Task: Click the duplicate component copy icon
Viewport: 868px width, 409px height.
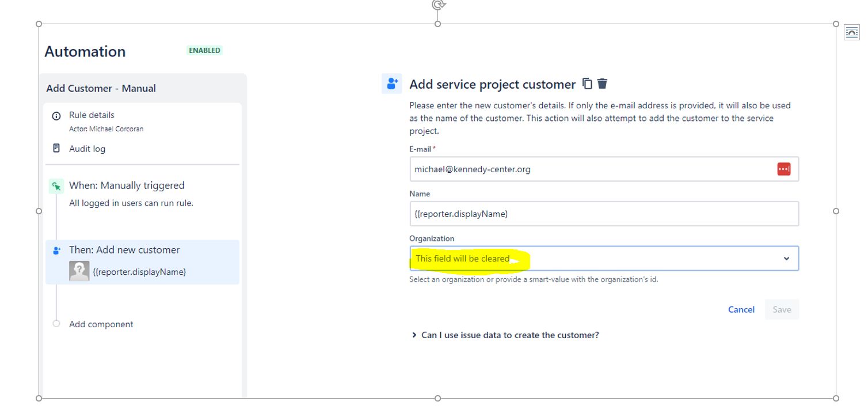Action: (x=587, y=84)
